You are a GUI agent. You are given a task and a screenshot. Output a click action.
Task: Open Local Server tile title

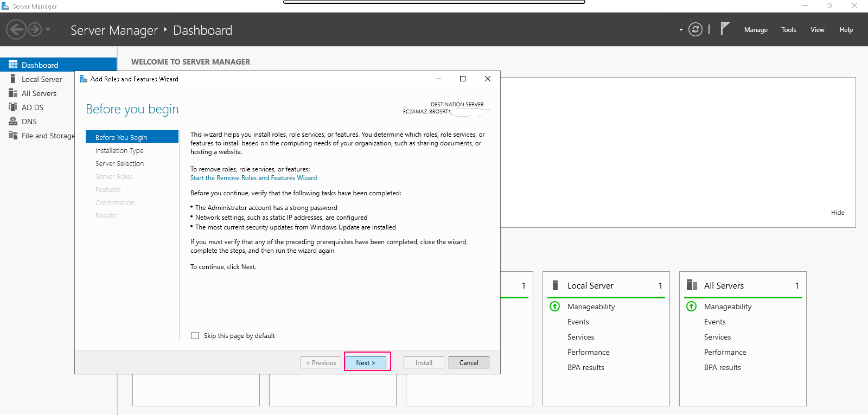[590, 285]
